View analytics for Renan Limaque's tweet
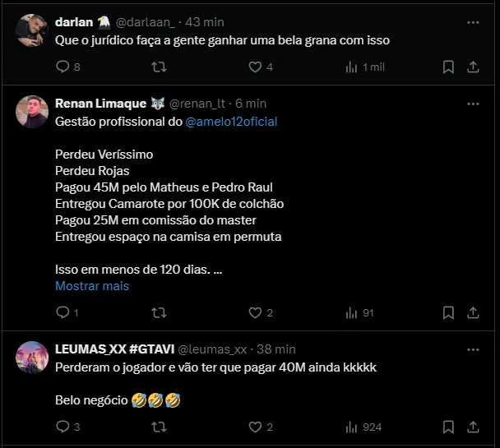Screen dimensions: 500x448 [x=352, y=312]
